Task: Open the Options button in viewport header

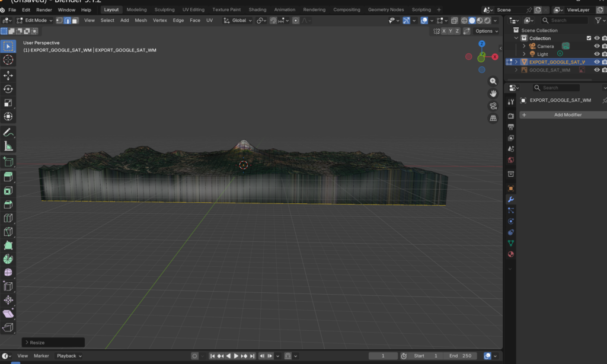Action: pyautogui.click(x=487, y=31)
